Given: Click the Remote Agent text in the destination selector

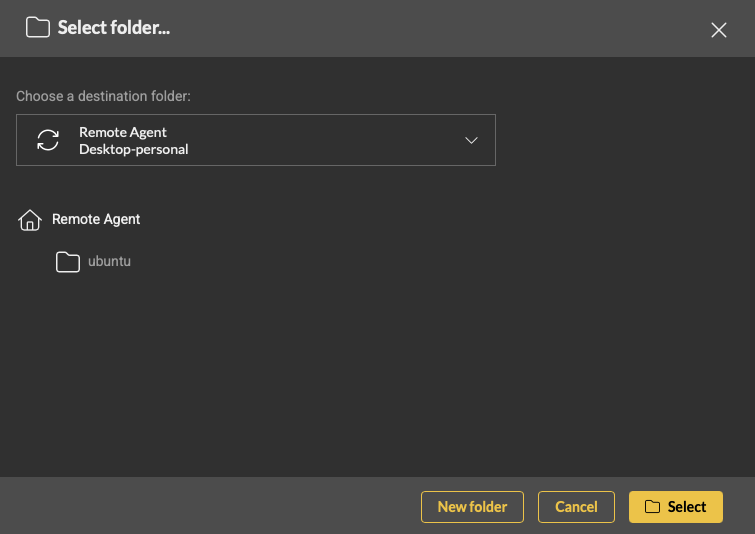Looking at the screenshot, I should [123, 132].
